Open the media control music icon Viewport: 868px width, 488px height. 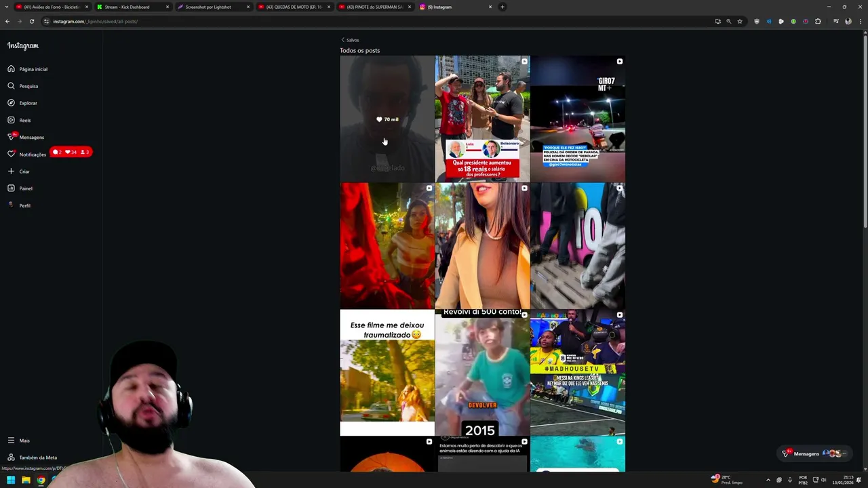pos(836,21)
